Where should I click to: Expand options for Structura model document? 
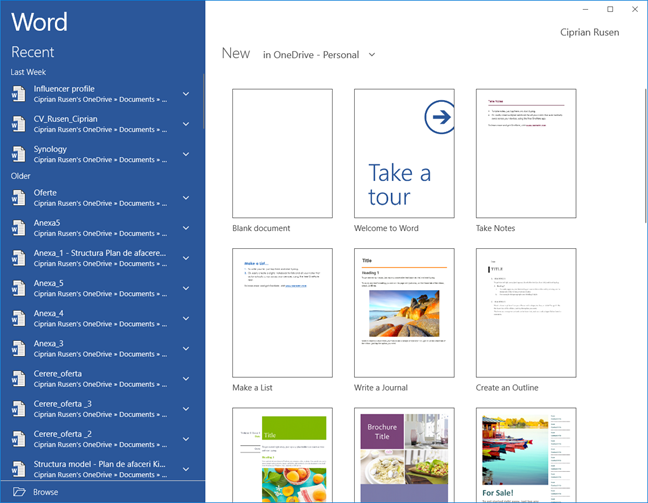click(x=186, y=470)
